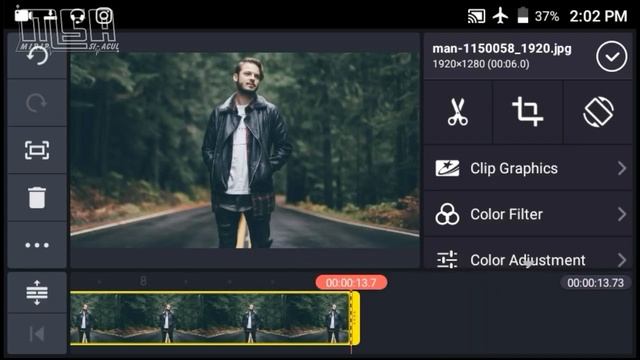Open the crop tool
640x360 pixels.
pyautogui.click(x=527, y=111)
